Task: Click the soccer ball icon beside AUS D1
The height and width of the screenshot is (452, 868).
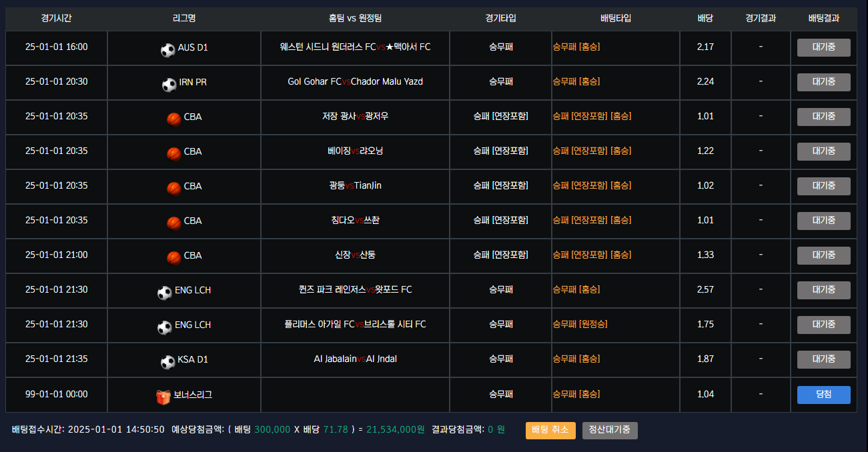Action: [168, 49]
